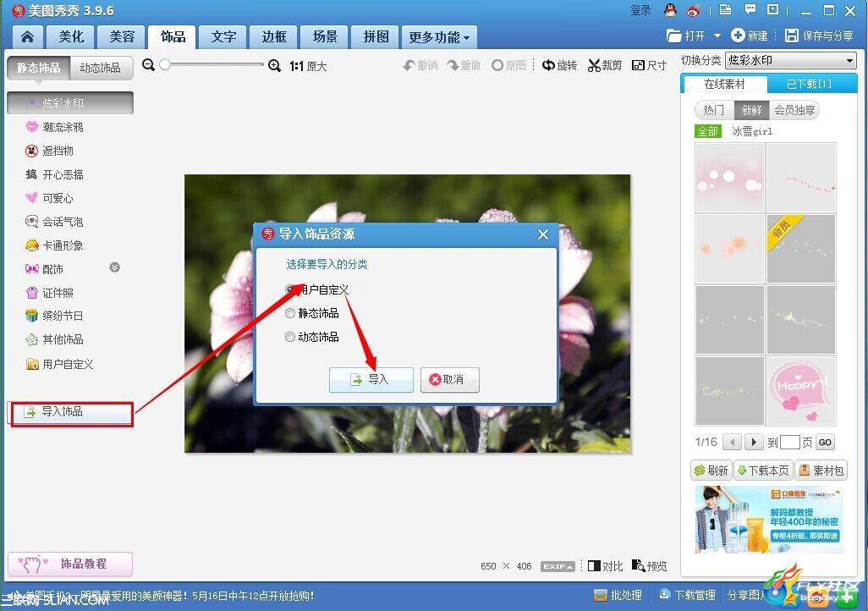Go to the Home tab icon
This screenshot has width=868, height=611.
pyautogui.click(x=27, y=37)
